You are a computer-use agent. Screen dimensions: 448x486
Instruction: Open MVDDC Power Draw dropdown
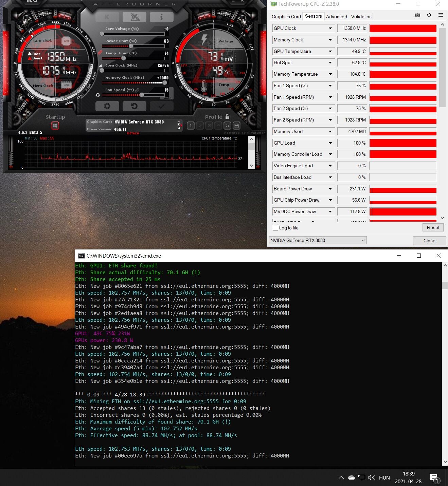pos(330,211)
